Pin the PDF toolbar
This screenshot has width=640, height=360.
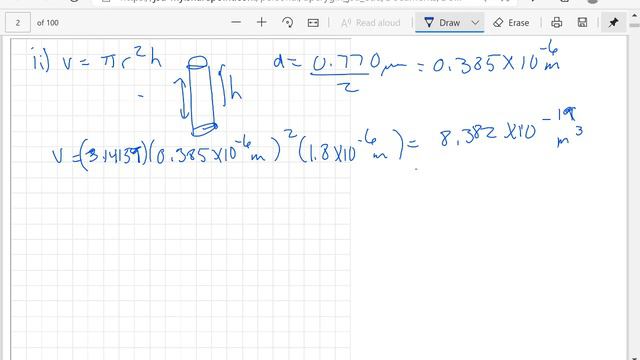click(613, 22)
